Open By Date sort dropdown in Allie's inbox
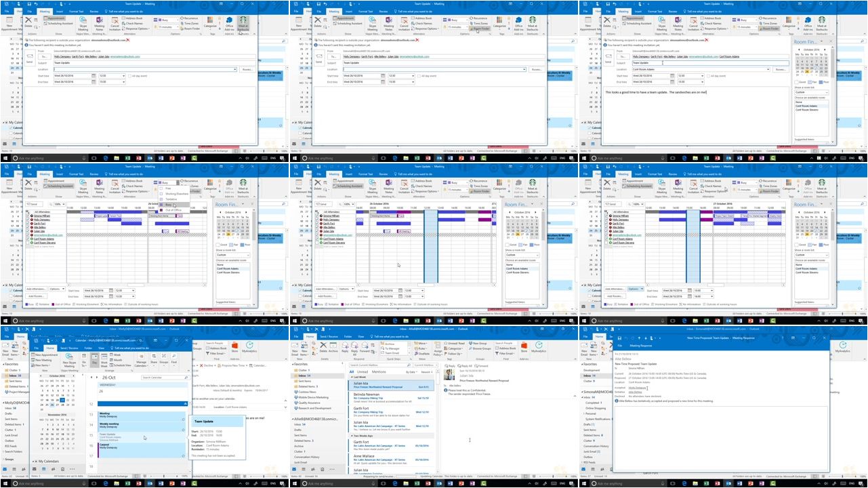 (411, 372)
